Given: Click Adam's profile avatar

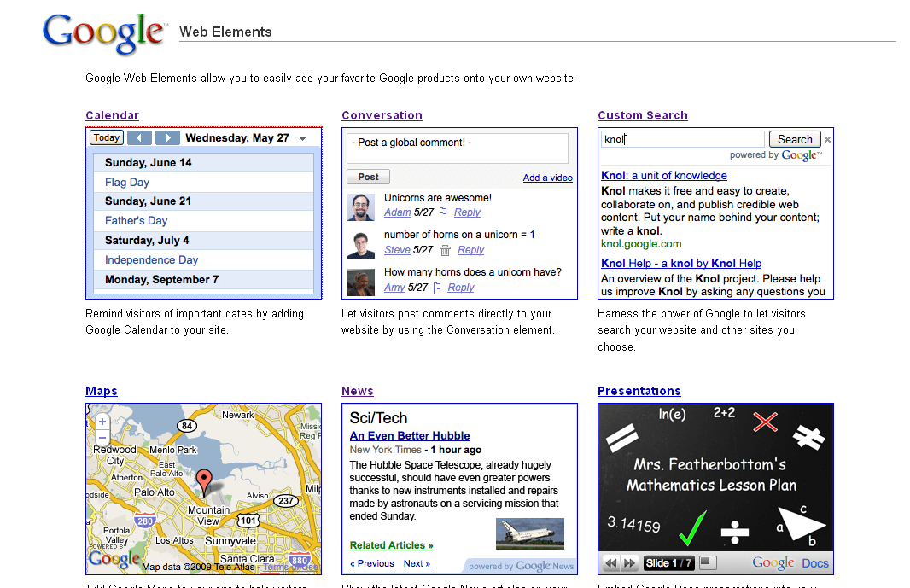Looking at the screenshot, I should point(361,207).
